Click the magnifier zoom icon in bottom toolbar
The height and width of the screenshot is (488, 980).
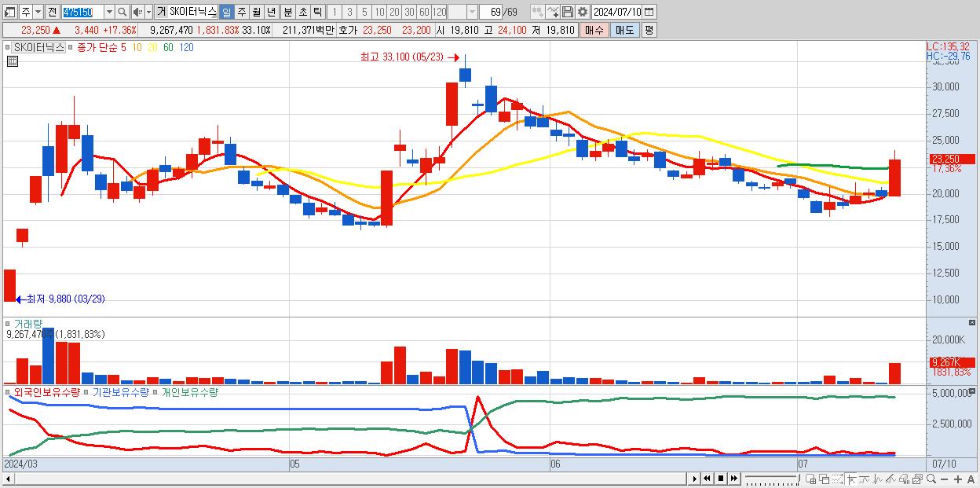click(931, 479)
